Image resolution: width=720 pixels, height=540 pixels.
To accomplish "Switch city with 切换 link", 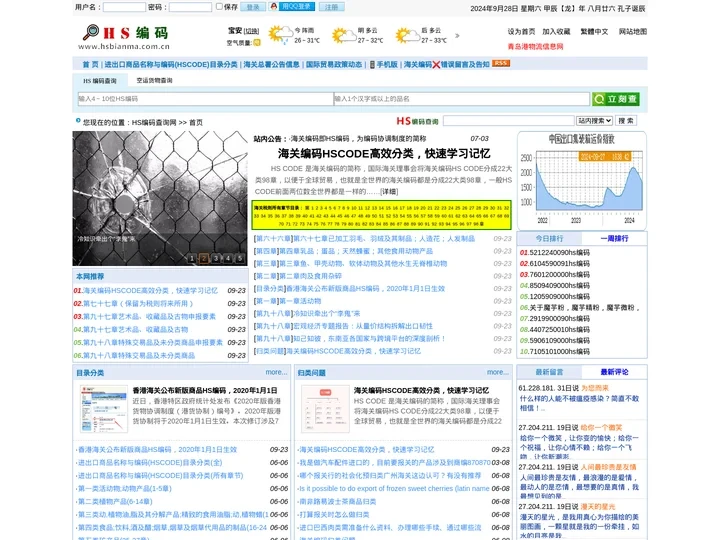I will click(x=251, y=31).
